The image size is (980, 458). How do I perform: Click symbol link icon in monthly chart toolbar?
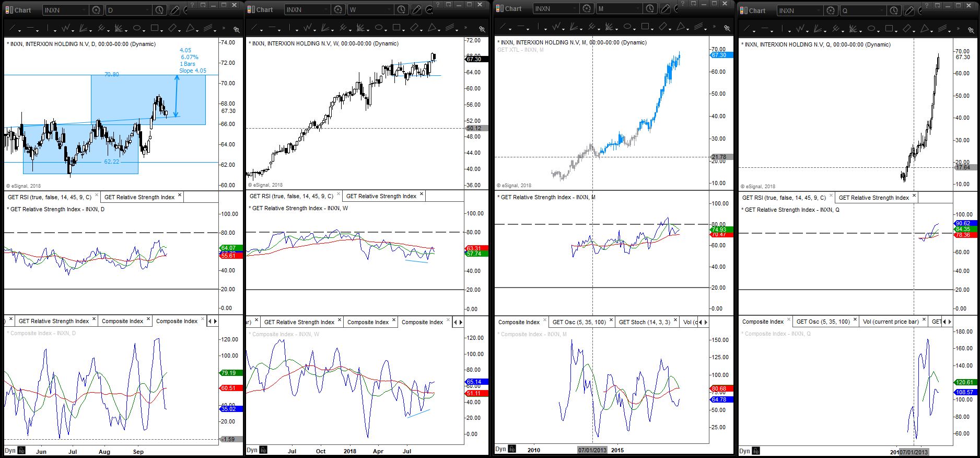point(727,28)
